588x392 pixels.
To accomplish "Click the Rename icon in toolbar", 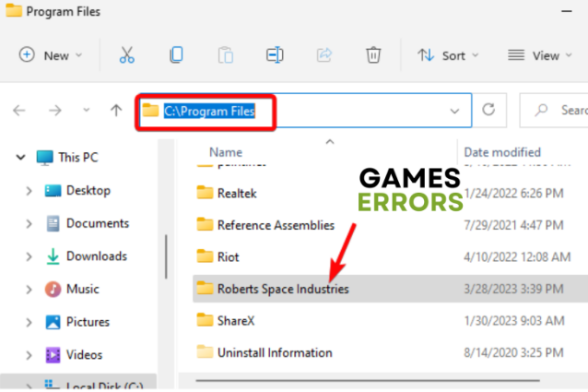I will tap(274, 55).
